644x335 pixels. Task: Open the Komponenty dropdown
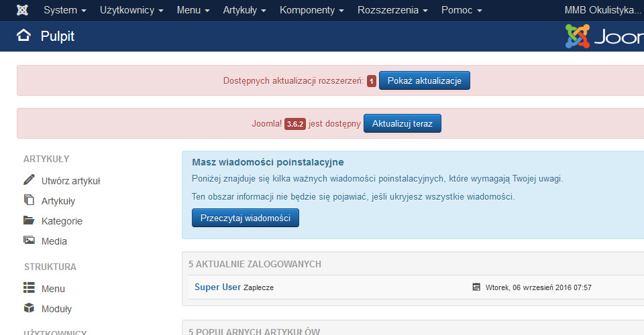(312, 10)
